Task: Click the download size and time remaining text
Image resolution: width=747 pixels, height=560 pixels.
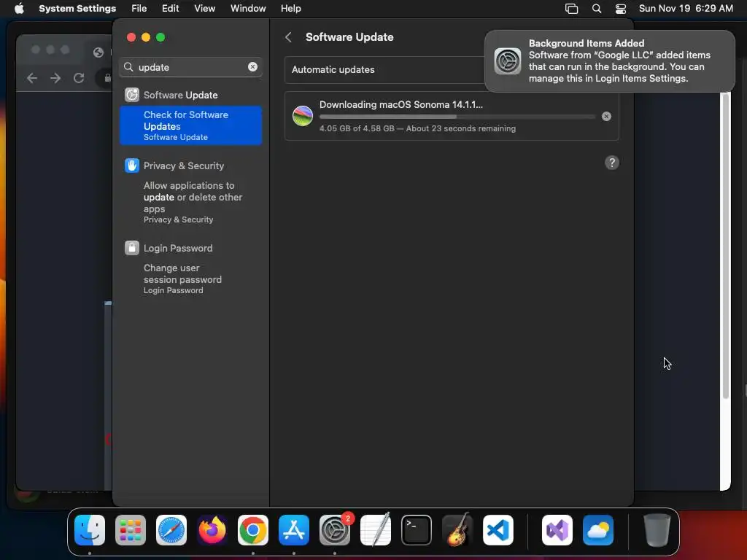Action: (417, 128)
